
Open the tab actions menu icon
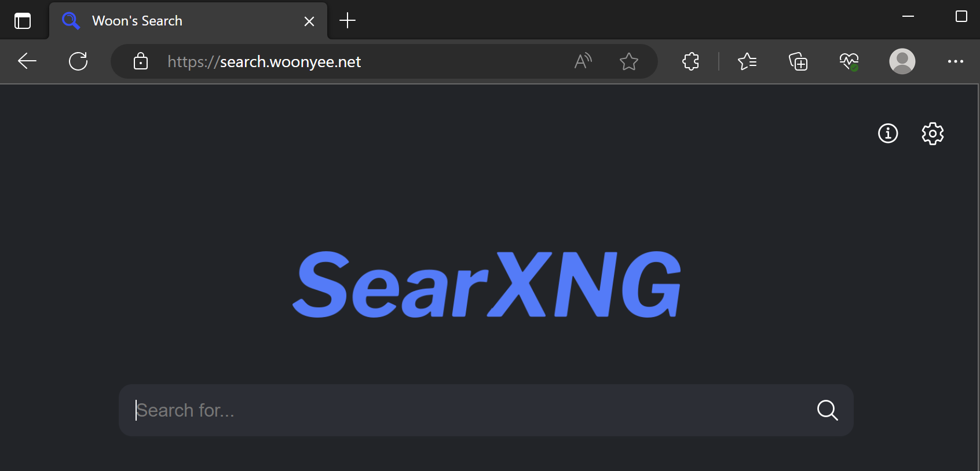click(23, 21)
